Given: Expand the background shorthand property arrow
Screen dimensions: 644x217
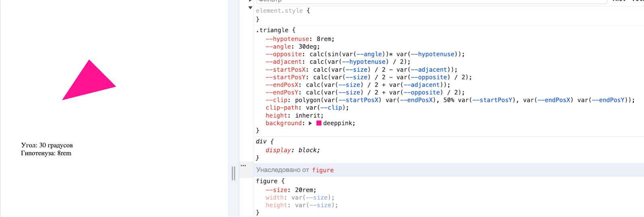Looking at the screenshot, I should (x=310, y=123).
